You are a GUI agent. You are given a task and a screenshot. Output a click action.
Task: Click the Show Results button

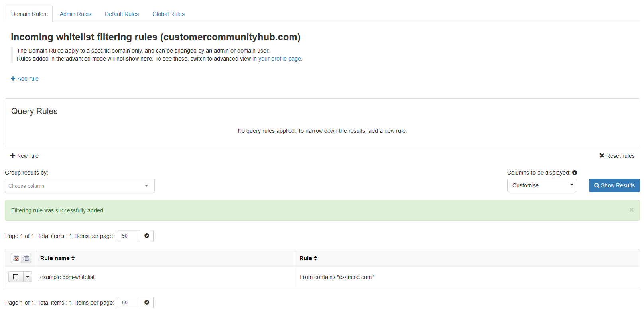point(614,185)
